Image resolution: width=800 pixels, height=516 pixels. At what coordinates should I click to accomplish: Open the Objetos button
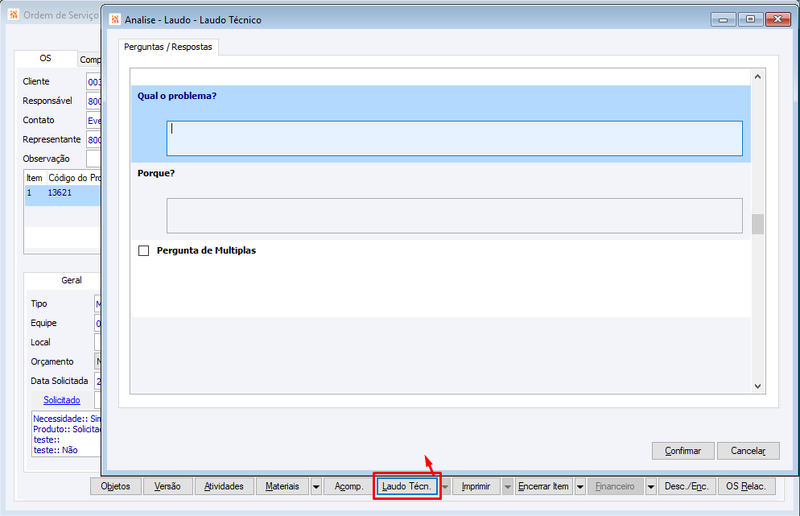tap(115, 486)
